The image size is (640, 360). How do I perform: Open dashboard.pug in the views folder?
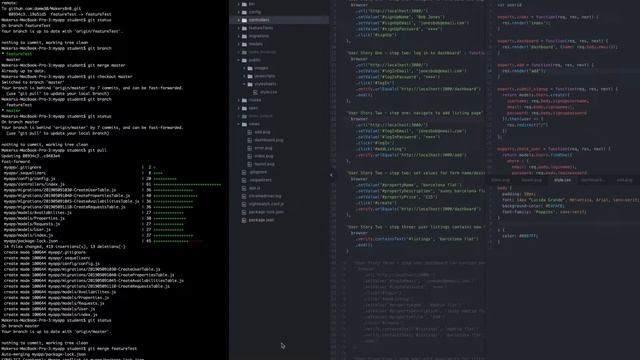point(269,140)
